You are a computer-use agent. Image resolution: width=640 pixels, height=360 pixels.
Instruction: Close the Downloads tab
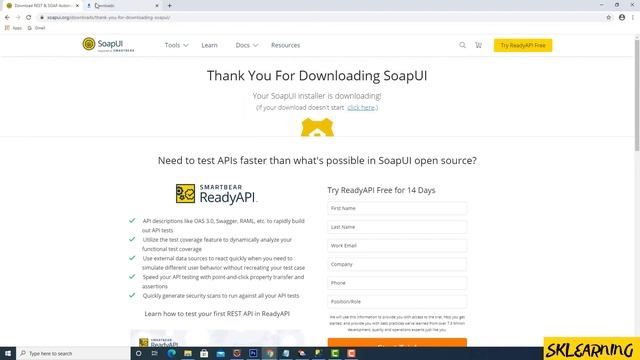[157, 6]
